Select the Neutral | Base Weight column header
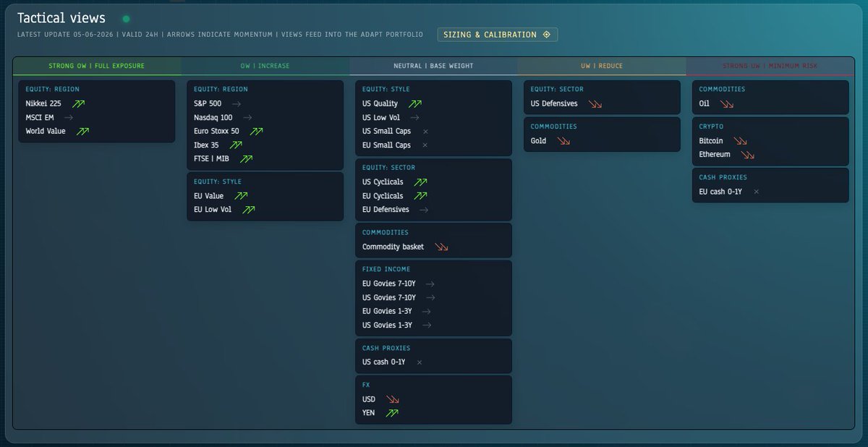The width and height of the screenshot is (868, 447). (433, 66)
